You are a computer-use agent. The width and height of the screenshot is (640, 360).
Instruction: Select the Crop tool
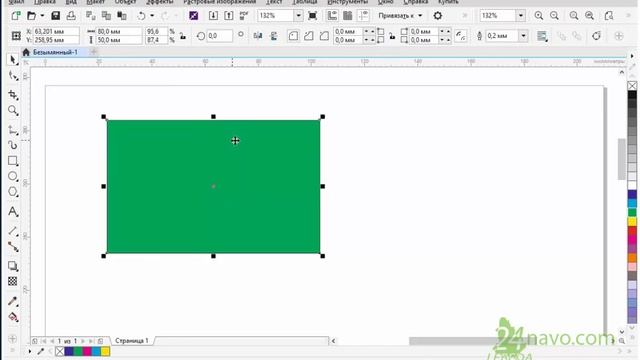pos(13,95)
